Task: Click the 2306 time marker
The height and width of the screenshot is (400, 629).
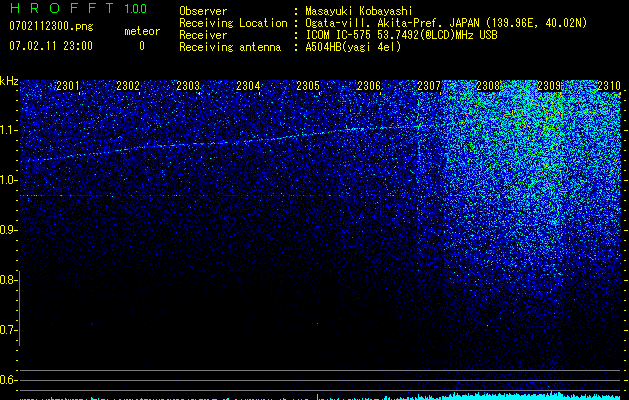Action: [369, 85]
